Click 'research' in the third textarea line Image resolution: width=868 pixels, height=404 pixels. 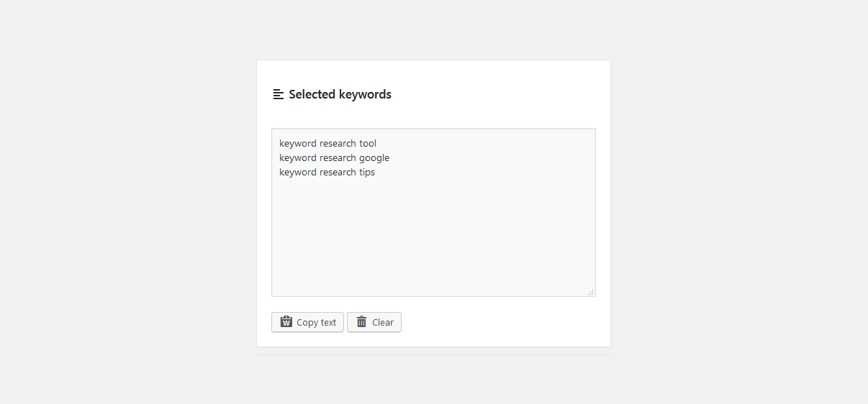tap(338, 173)
